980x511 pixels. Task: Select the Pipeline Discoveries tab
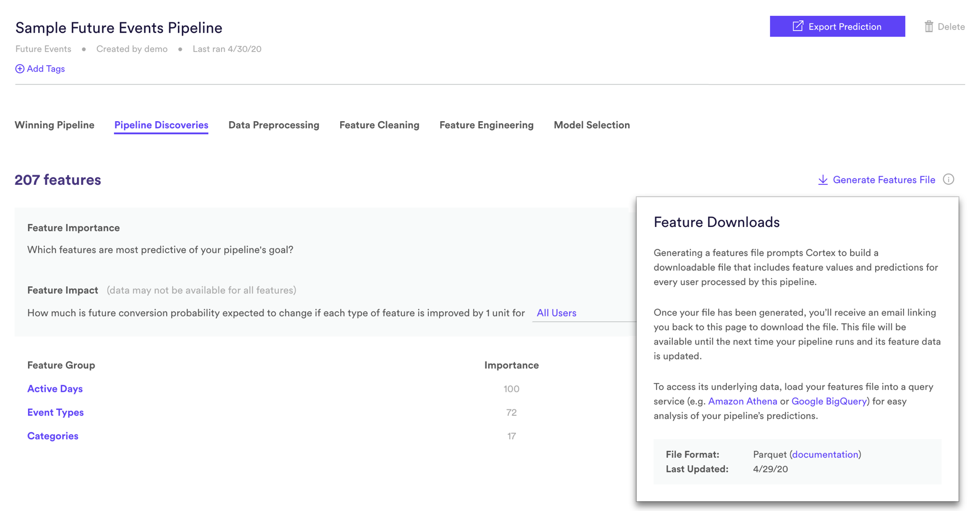(x=161, y=125)
